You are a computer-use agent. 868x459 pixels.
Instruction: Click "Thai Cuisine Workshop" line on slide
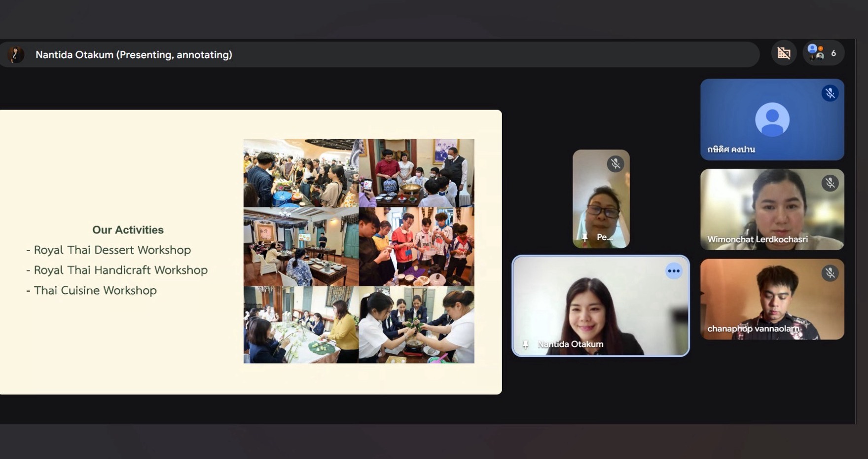click(95, 291)
